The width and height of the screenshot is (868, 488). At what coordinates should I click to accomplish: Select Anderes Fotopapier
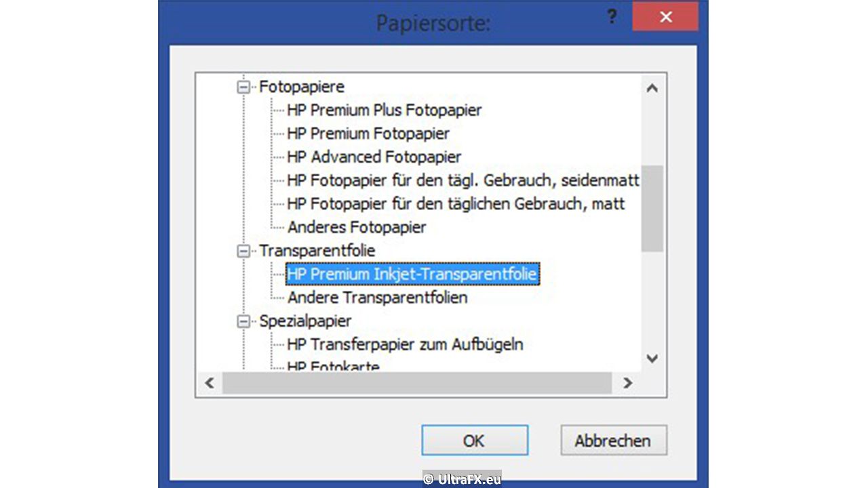click(x=357, y=227)
